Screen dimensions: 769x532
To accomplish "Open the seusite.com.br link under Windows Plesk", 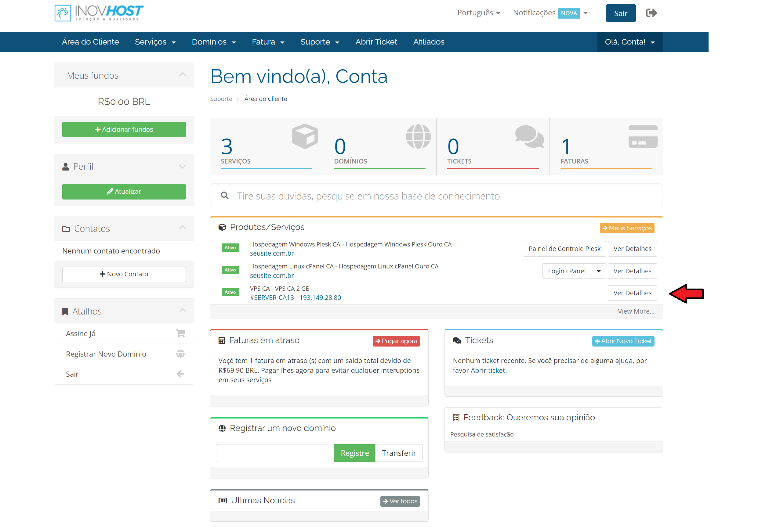I will click(272, 253).
